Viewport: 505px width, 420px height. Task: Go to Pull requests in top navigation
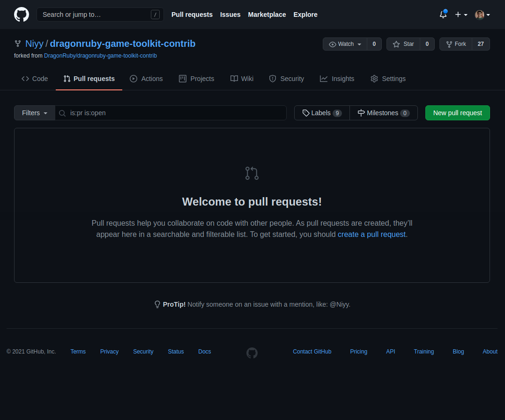[x=192, y=15]
